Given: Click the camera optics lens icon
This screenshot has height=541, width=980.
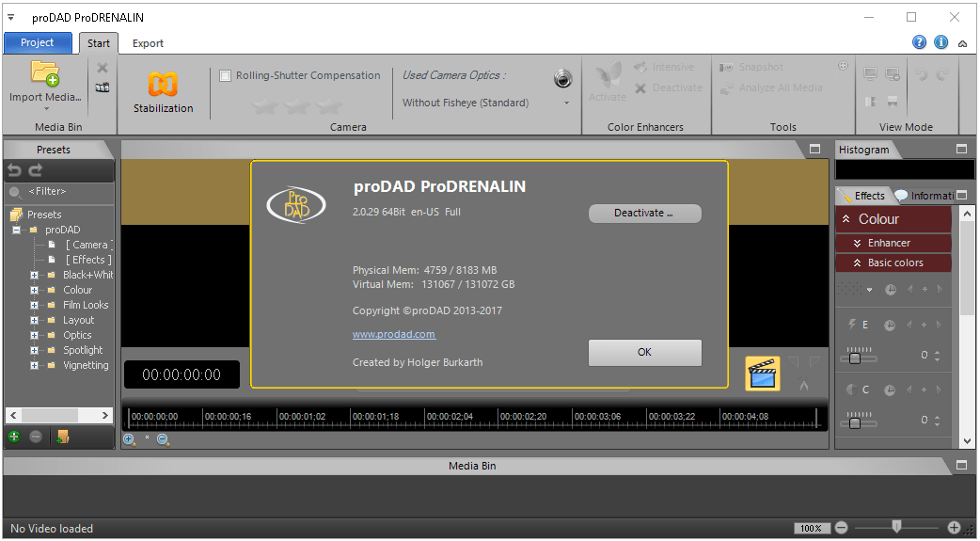Looking at the screenshot, I should (562, 79).
